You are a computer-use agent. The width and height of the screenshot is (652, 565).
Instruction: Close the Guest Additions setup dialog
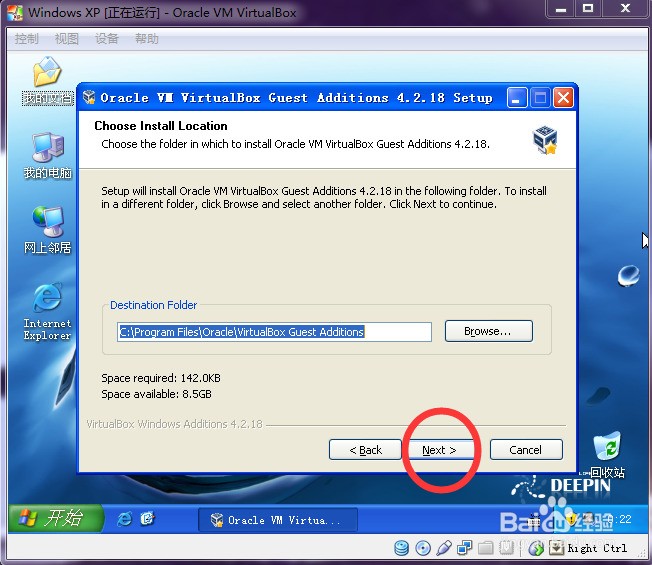pyautogui.click(x=563, y=98)
